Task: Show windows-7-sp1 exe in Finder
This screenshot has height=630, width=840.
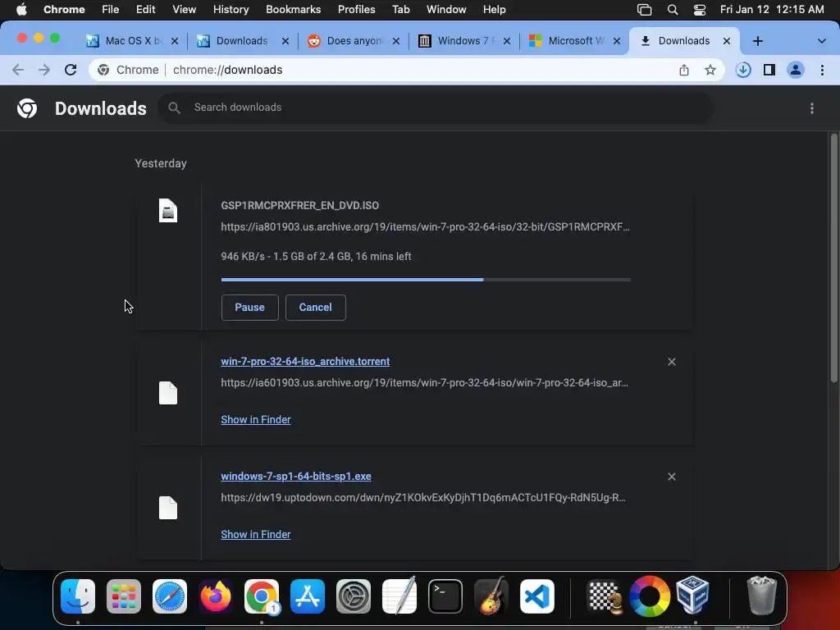Action: [x=256, y=534]
